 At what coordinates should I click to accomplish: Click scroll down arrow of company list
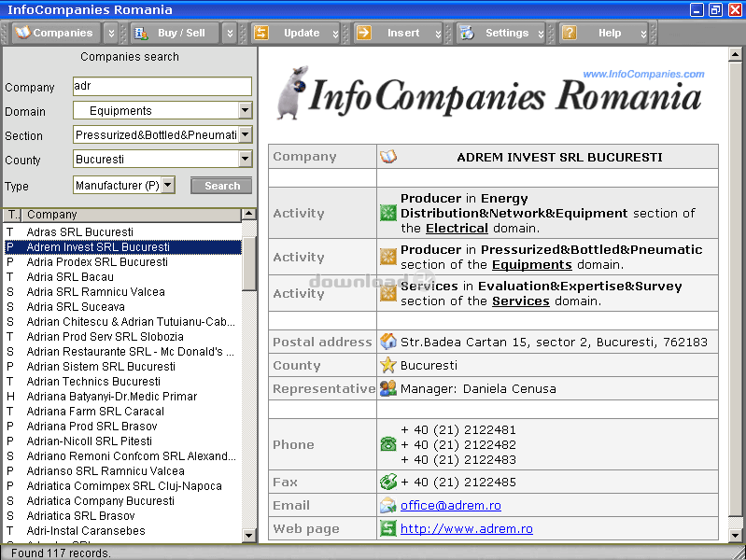coord(249,536)
